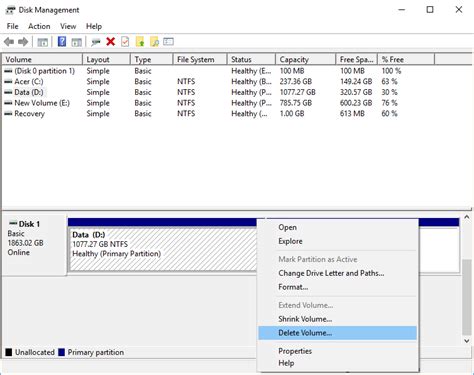This screenshot has height=375, width=474.
Task: Sort by the Free Space column header
Action: click(x=356, y=60)
